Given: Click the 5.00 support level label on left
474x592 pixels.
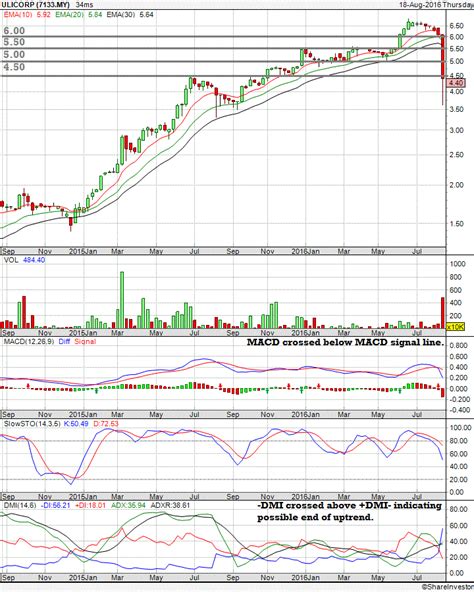Looking at the screenshot, I should (x=14, y=54).
